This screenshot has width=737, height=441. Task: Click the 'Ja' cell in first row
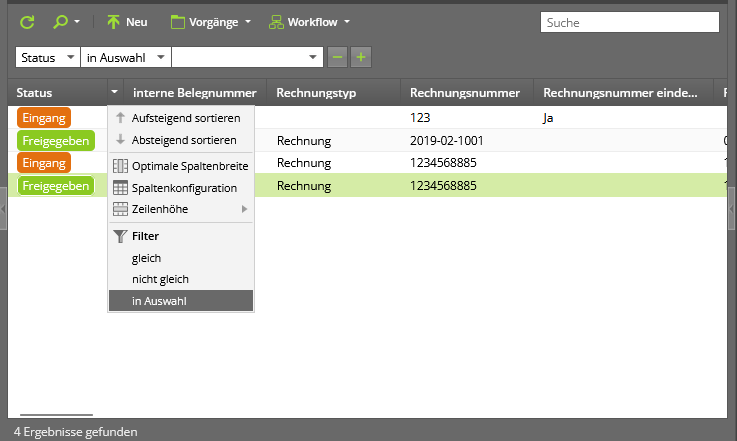(548, 118)
